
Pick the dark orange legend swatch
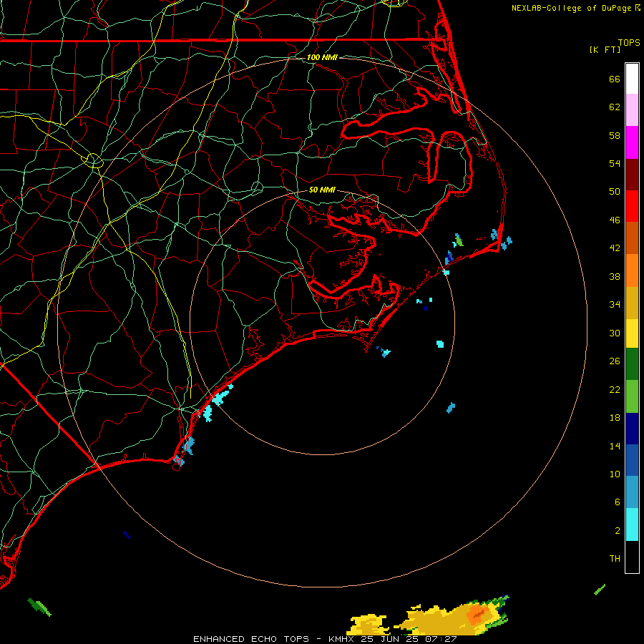(632, 238)
